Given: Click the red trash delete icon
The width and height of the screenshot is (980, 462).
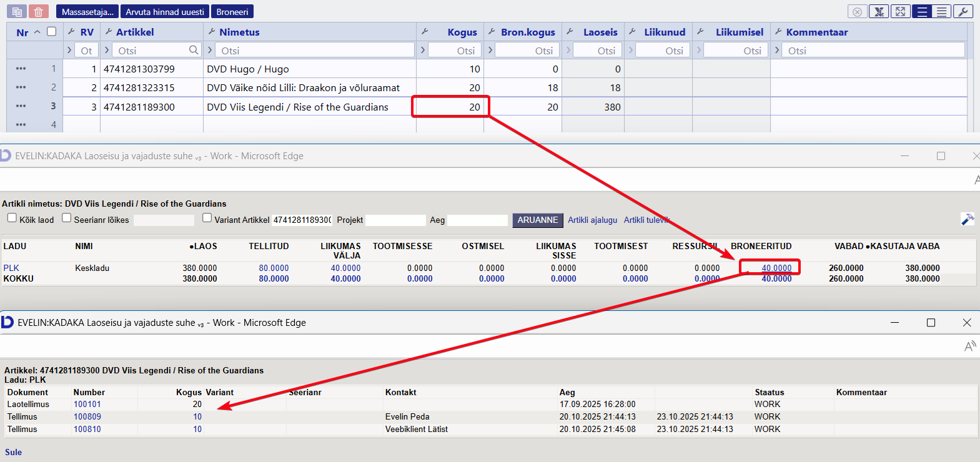Looking at the screenshot, I should coord(38,12).
